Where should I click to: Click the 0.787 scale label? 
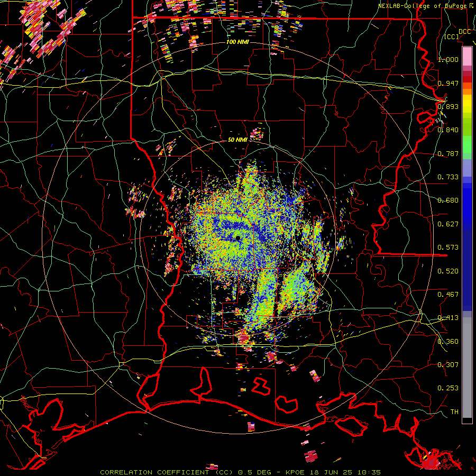point(448,153)
